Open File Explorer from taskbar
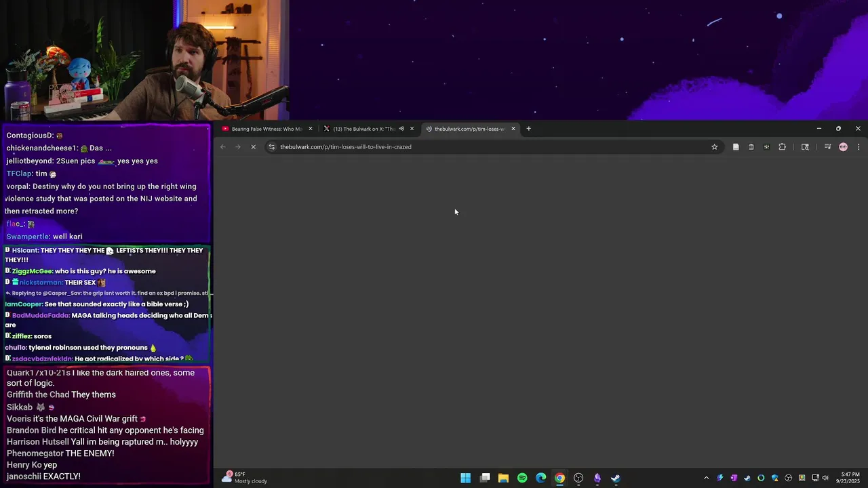868x488 pixels. pos(503,478)
